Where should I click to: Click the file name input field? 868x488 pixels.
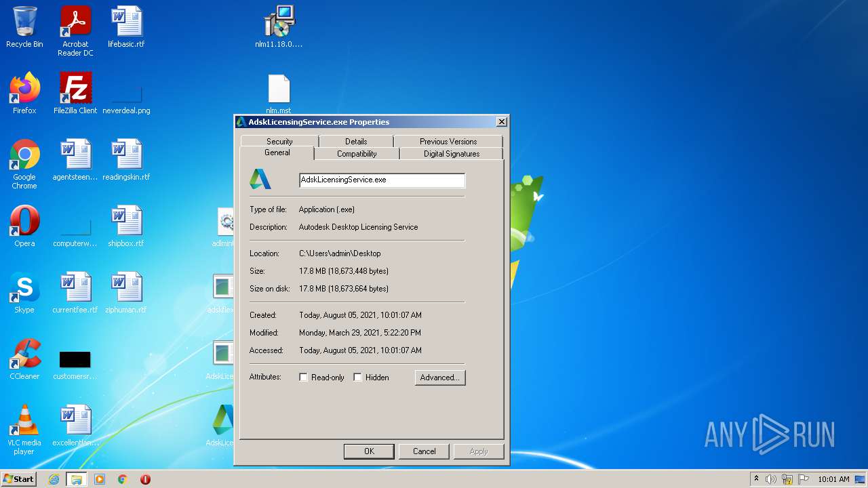point(382,180)
